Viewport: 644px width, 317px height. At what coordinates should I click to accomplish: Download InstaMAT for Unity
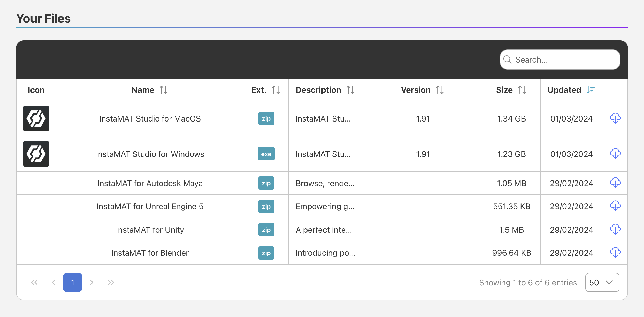click(x=615, y=230)
